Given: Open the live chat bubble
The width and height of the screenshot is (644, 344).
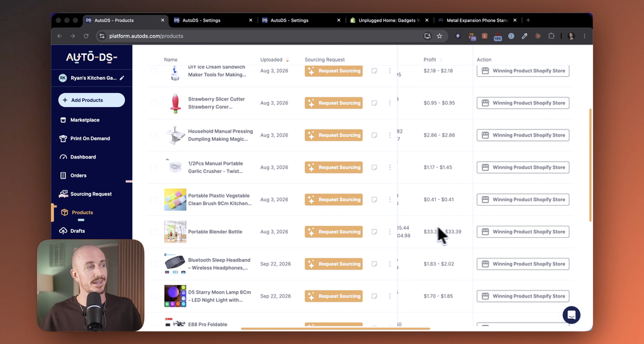Looking at the screenshot, I should click(571, 315).
